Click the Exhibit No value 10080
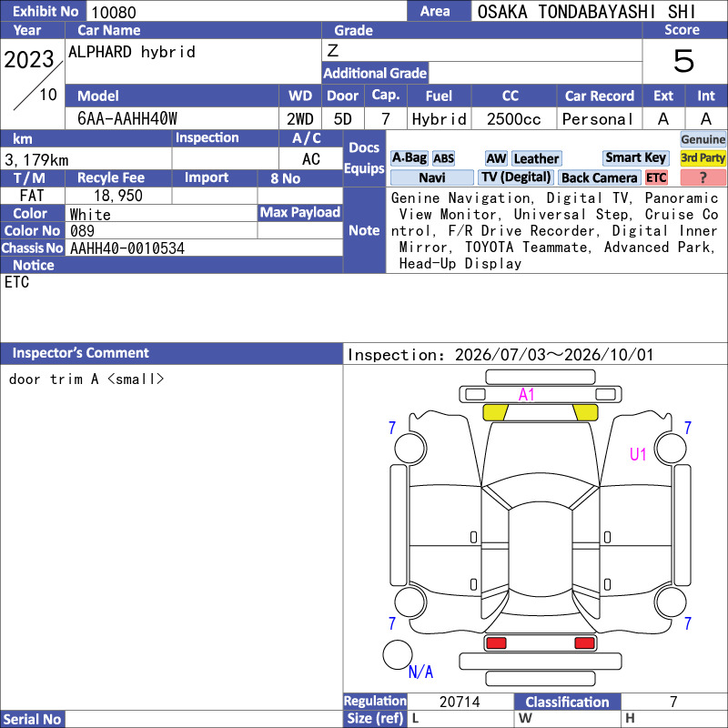This screenshot has width=728, height=728. 114,12
